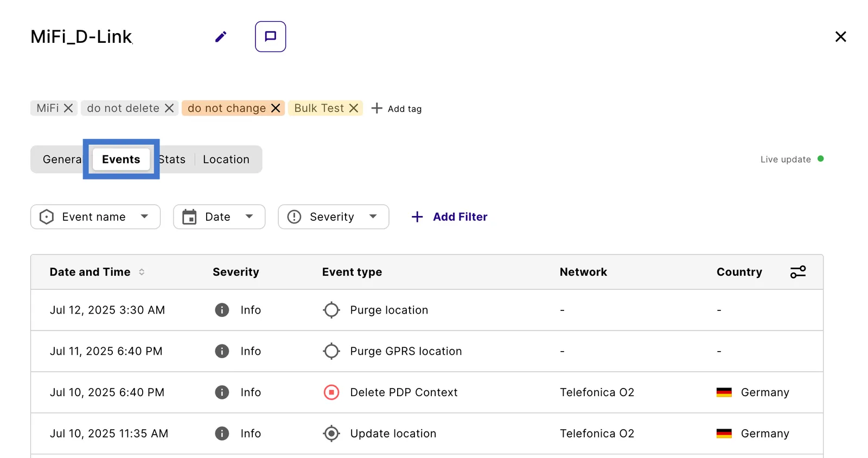Add a new tag
868x458 pixels.
pos(397,109)
